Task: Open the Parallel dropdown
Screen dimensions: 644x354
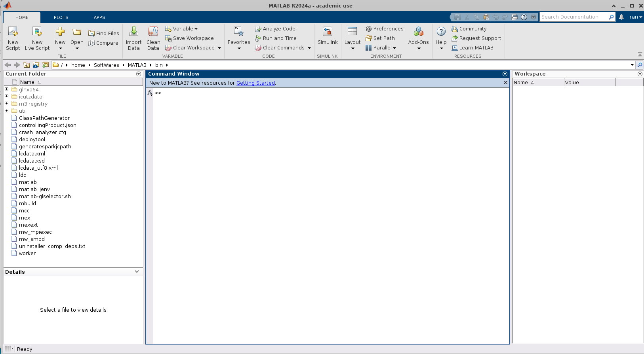Action: click(x=381, y=48)
